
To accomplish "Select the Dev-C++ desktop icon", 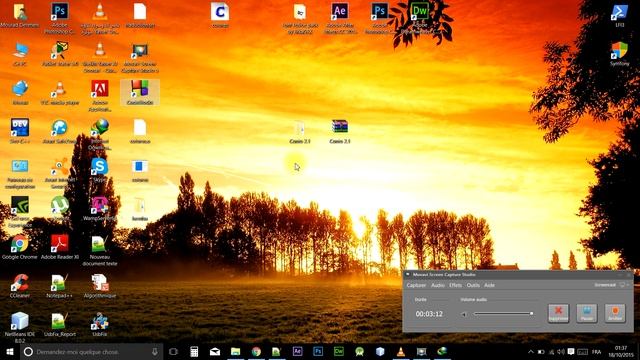I will pyautogui.click(x=20, y=131).
